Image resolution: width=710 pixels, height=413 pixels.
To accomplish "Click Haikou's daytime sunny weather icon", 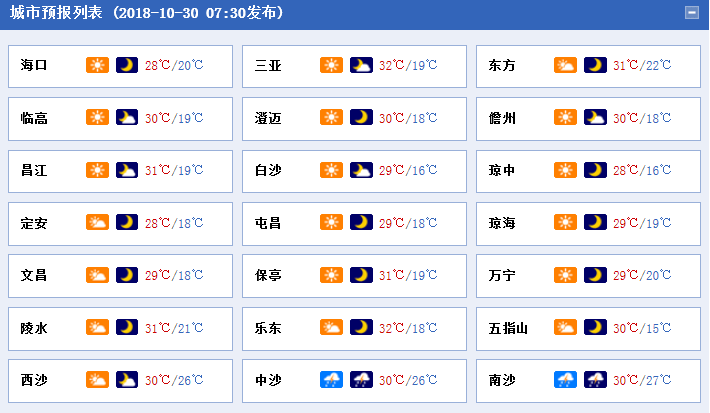I will tap(97, 65).
